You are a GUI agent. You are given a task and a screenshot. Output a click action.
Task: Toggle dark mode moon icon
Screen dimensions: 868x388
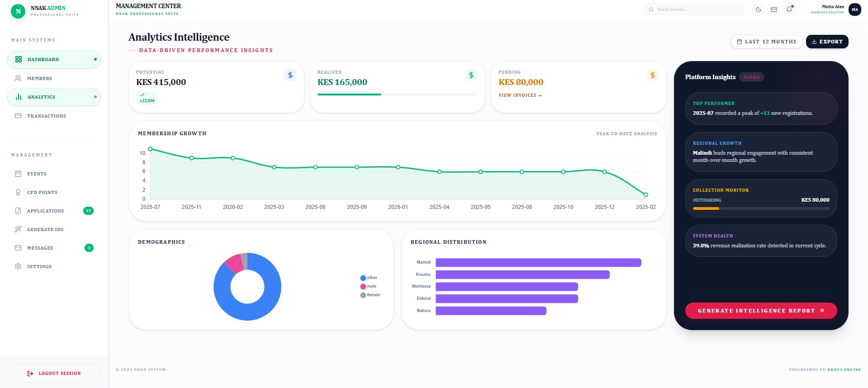coord(759,9)
